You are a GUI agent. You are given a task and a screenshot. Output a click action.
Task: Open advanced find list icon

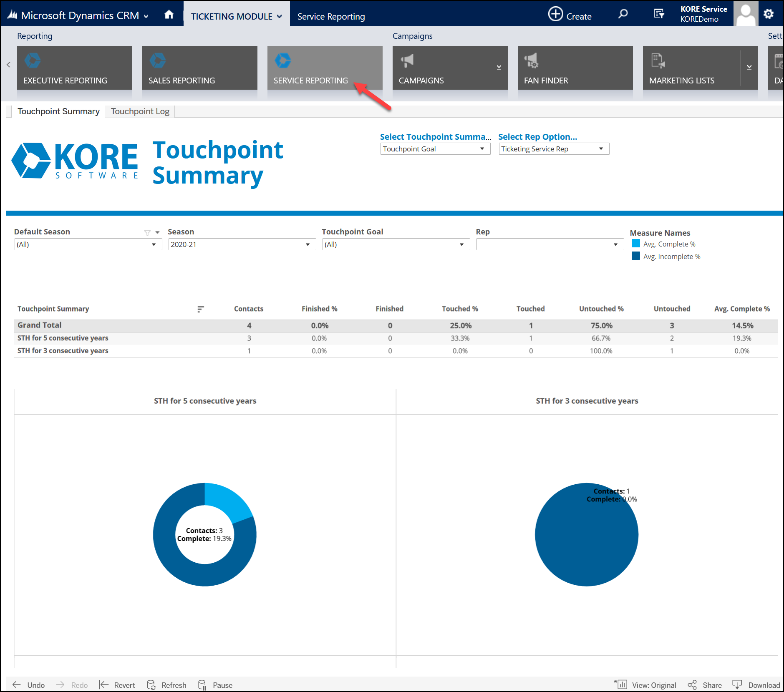tap(659, 14)
